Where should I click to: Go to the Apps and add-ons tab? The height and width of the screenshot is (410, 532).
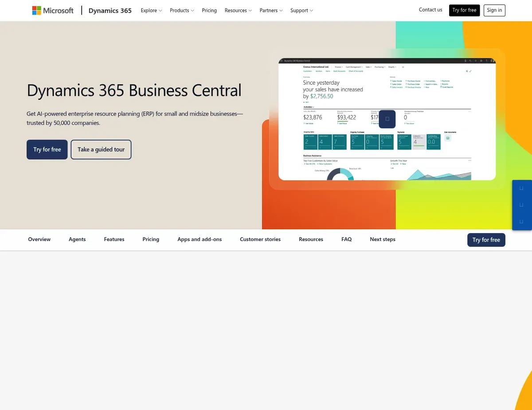pyautogui.click(x=199, y=239)
